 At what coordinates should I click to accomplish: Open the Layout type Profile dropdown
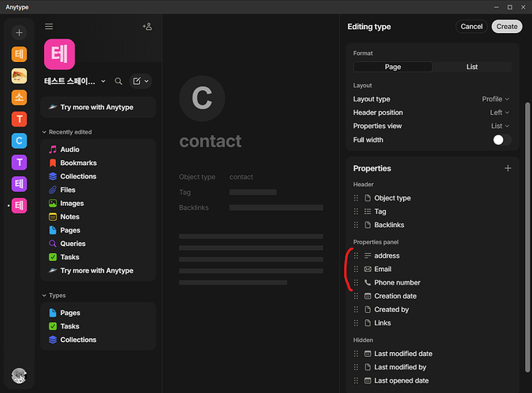[495, 99]
